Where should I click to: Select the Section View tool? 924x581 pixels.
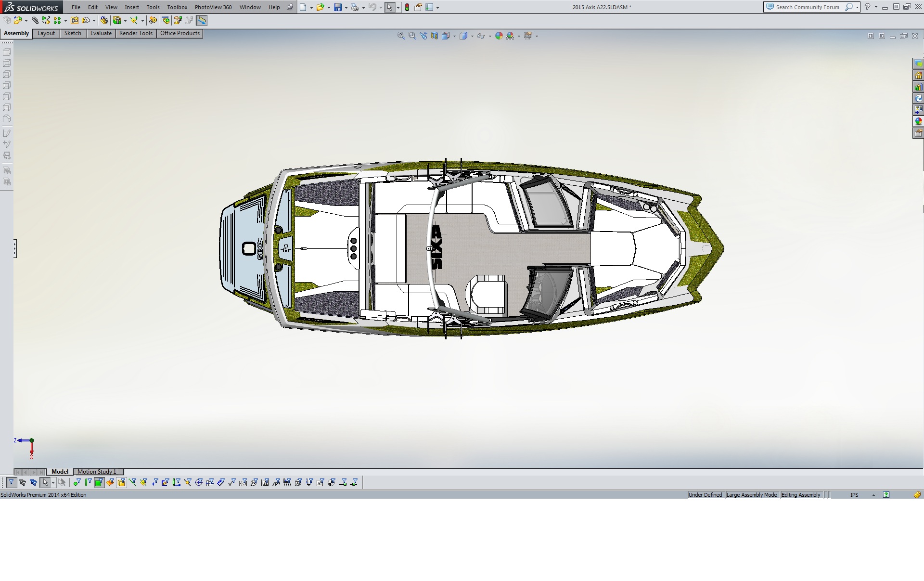coord(435,36)
